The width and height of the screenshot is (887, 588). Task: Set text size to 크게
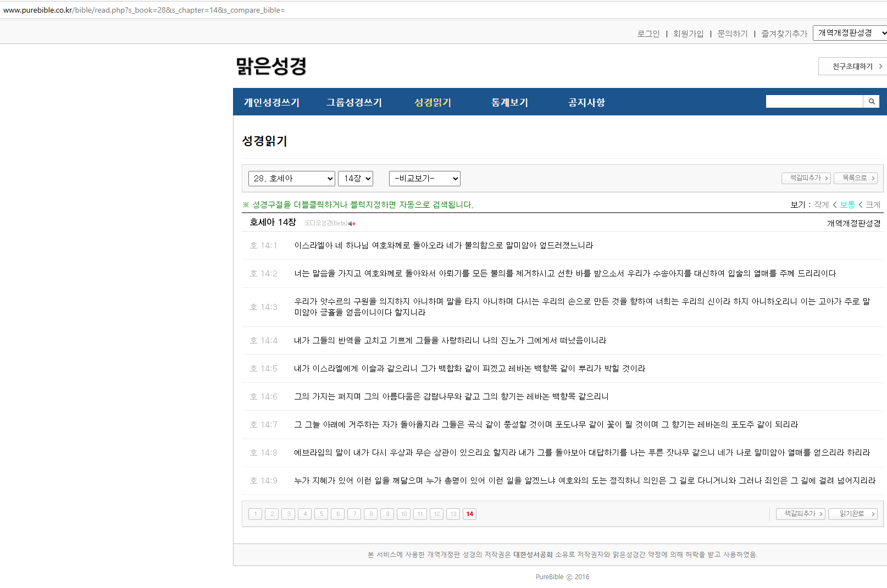[873, 204]
